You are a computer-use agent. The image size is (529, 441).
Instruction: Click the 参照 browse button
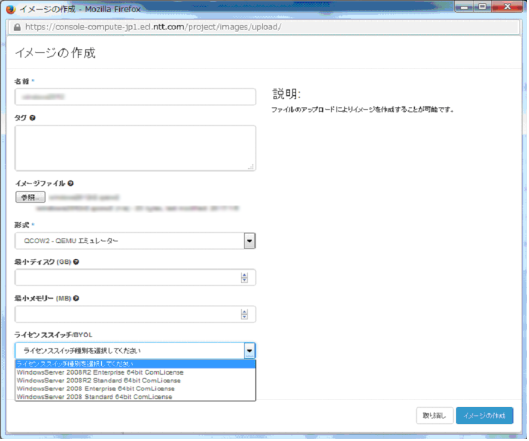tap(30, 197)
